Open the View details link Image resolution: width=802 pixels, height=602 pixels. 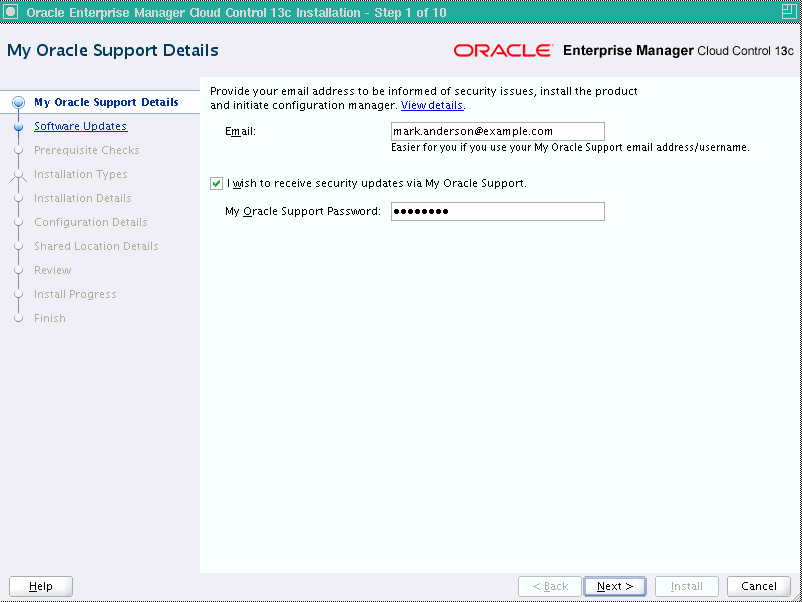point(432,105)
